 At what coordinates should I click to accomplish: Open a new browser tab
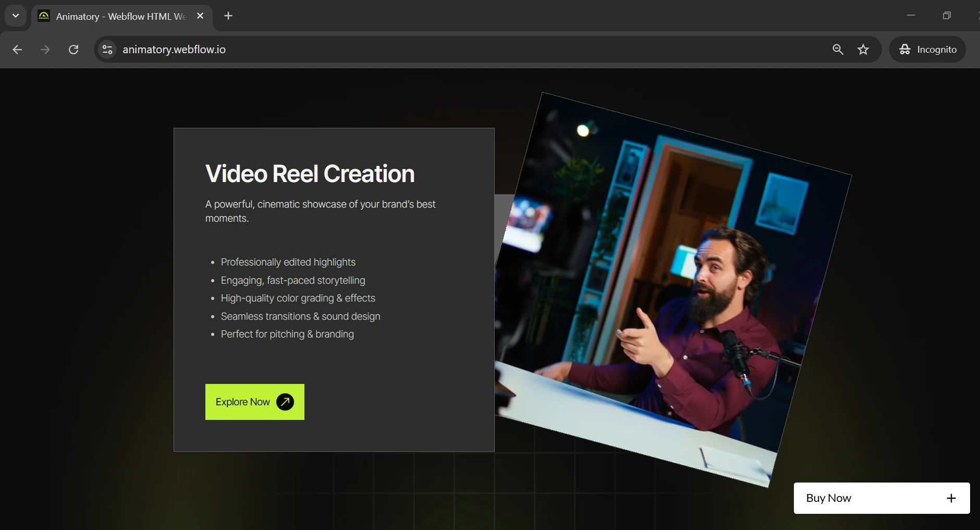point(228,16)
